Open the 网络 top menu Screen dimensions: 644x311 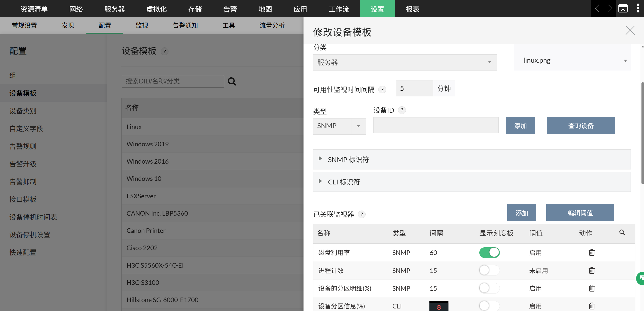76,9
